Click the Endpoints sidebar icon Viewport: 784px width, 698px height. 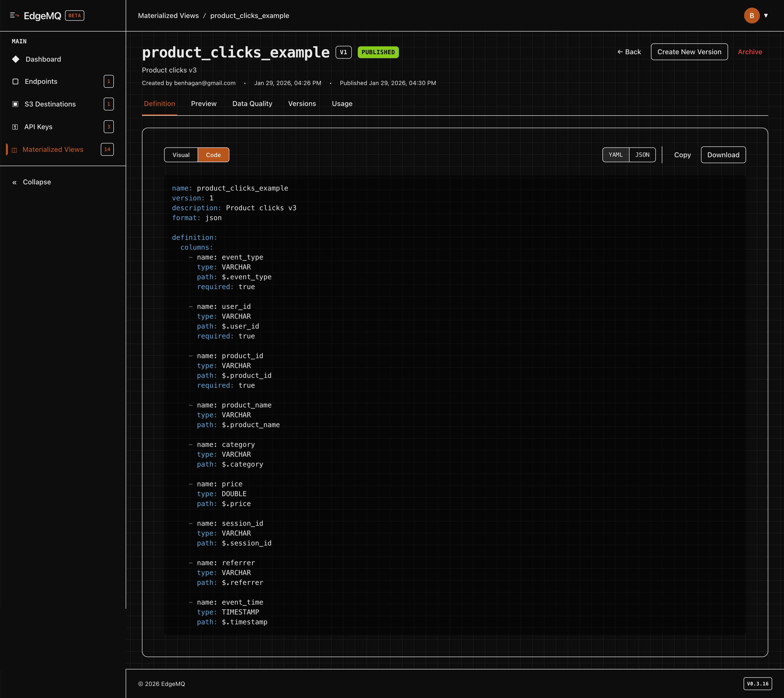15,81
